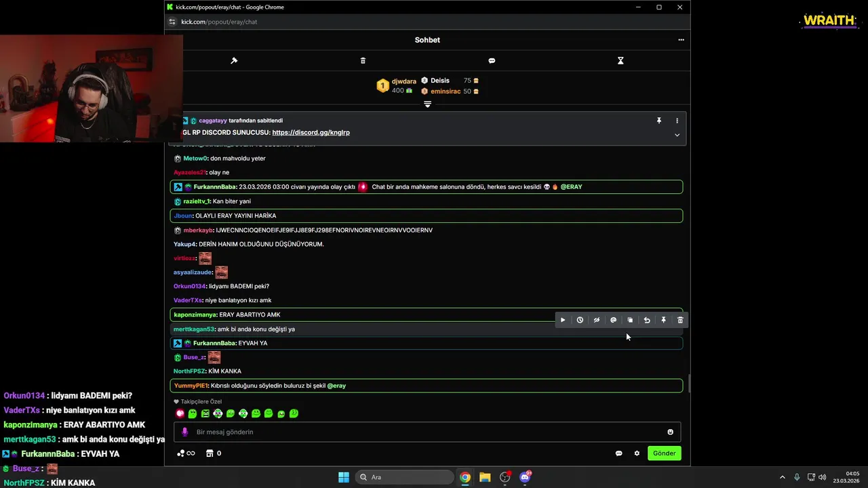The image size is (868, 488).
Task: Click the first pink follower-only emote
Action: pyautogui.click(x=180, y=413)
